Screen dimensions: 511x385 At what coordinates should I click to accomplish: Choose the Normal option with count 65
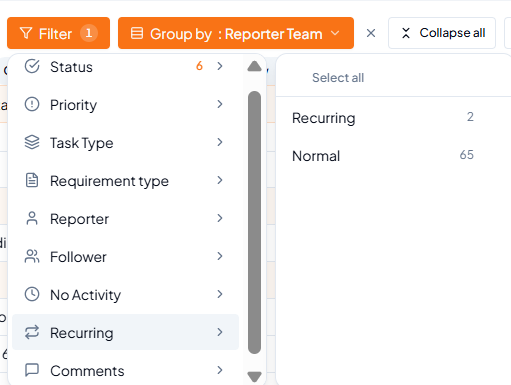pyautogui.click(x=383, y=156)
